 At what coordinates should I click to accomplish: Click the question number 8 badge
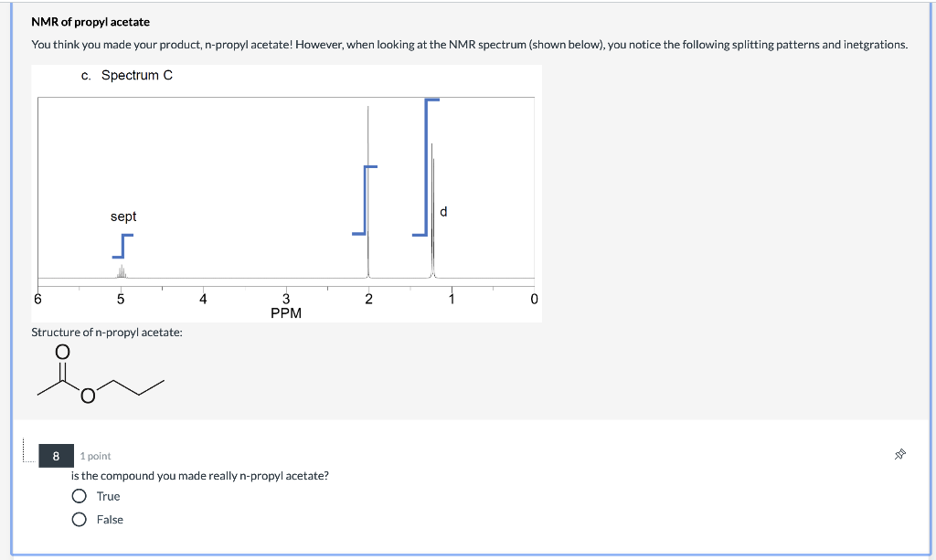pyautogui.click(x=56, y=456)
